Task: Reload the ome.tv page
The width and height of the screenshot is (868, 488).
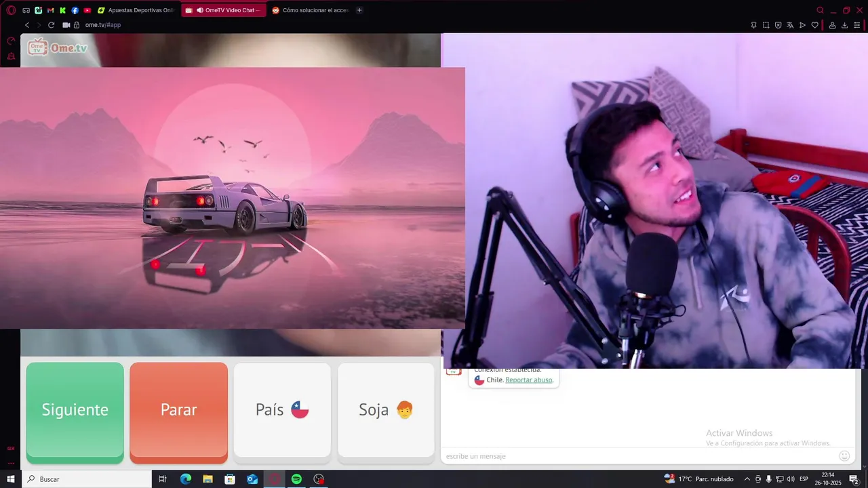Action: click(51, 25)
